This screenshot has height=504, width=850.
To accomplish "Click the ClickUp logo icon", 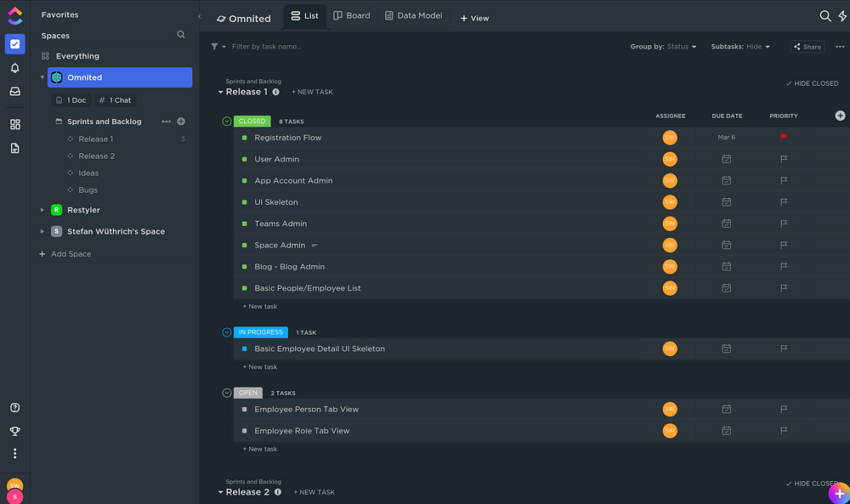I will click(14, 15).
